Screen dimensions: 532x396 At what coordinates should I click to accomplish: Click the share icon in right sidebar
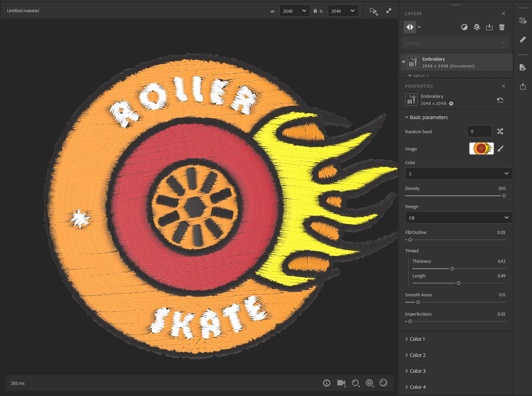(523, 87)
